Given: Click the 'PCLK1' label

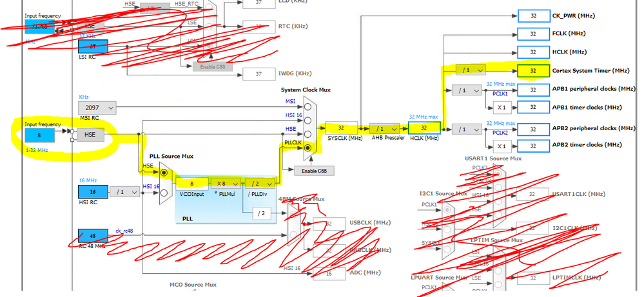Looking at the screenshot, I should pos(500,93).
